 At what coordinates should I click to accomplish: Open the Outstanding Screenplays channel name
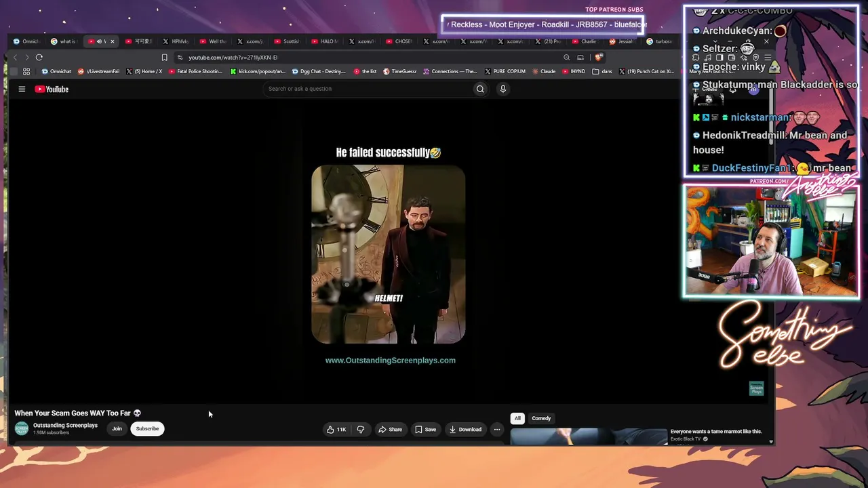click(x=65, y=425)
